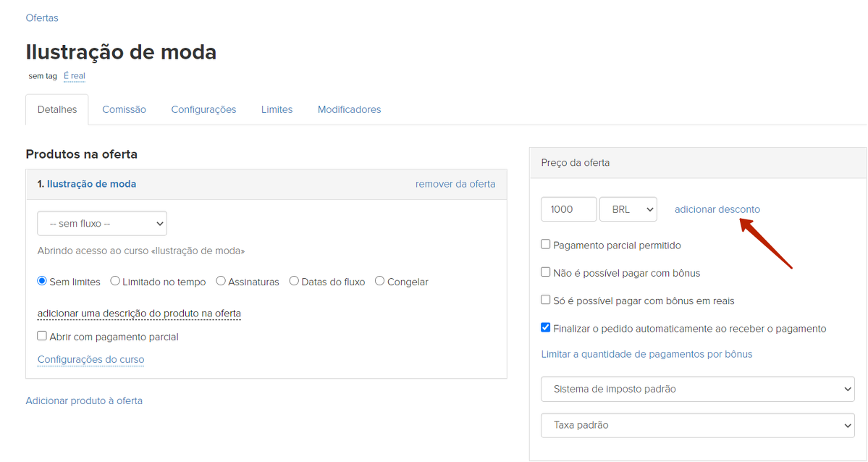Select the Modificadores tab
The height and width of the screenshot is (462, 868).
(349, 109)
